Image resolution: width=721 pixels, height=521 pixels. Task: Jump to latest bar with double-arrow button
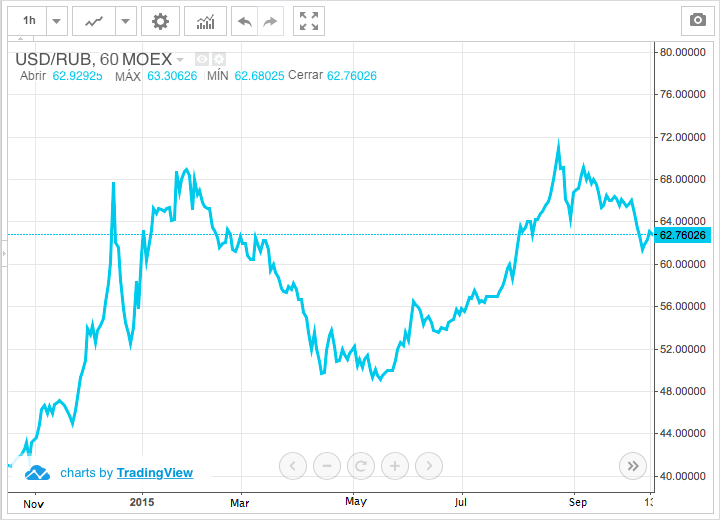click(632, 465)
